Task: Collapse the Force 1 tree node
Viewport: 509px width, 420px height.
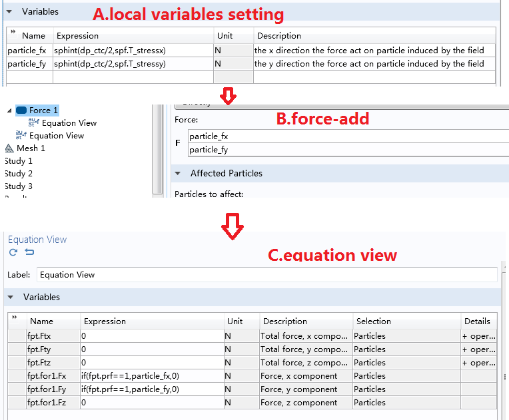Action: tap(8, 110)
